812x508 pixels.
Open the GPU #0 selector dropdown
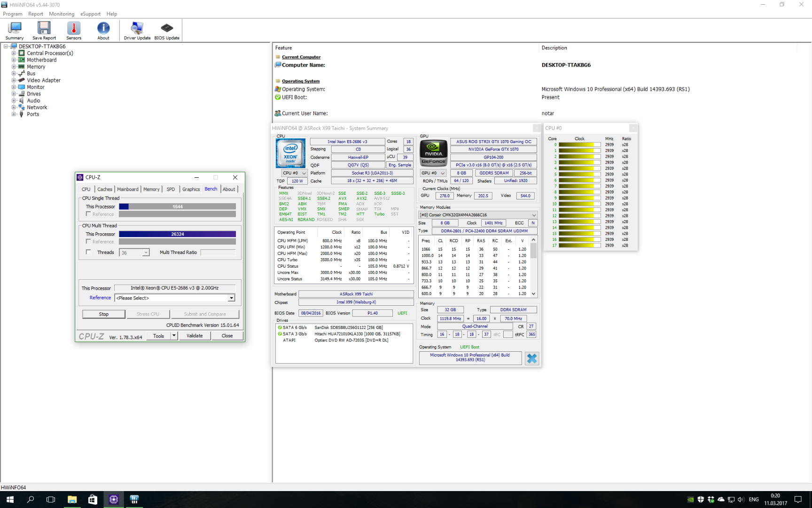point(433,173)
